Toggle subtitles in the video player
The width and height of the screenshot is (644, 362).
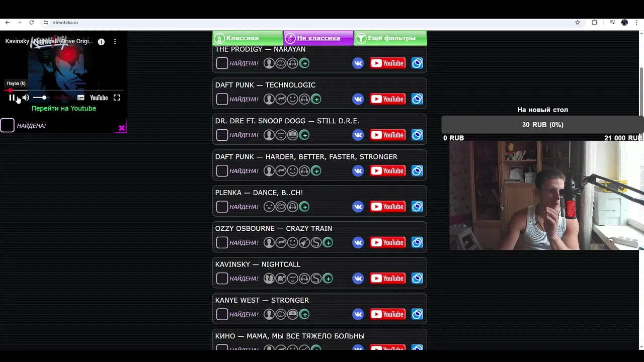[x=80, y=98]
